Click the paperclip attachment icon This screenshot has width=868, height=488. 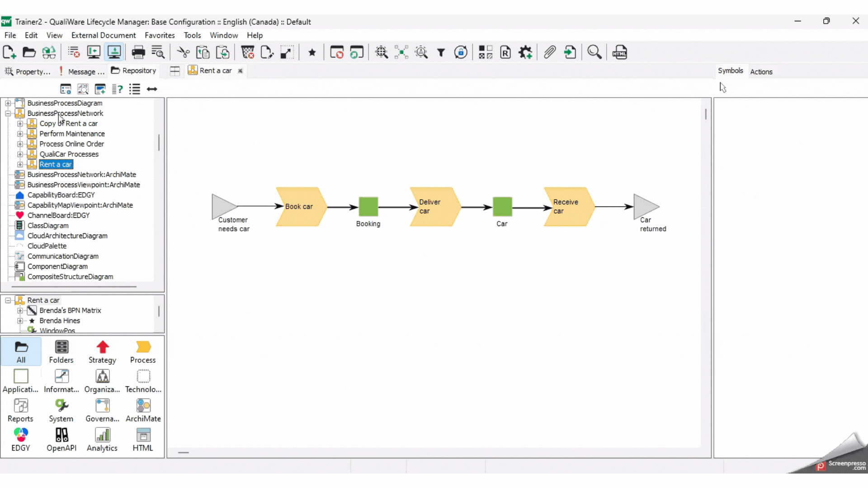click(x=550, y=52)
